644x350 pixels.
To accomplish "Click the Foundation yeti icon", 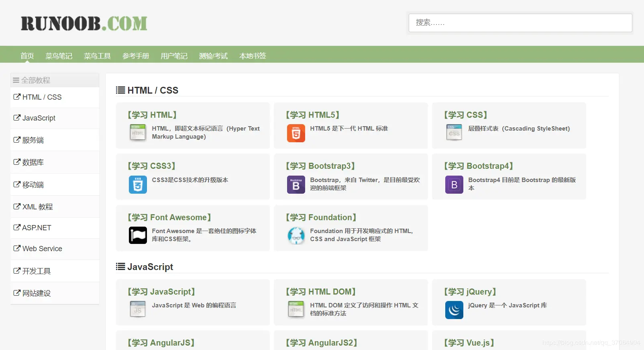I will tap(296, 235).
